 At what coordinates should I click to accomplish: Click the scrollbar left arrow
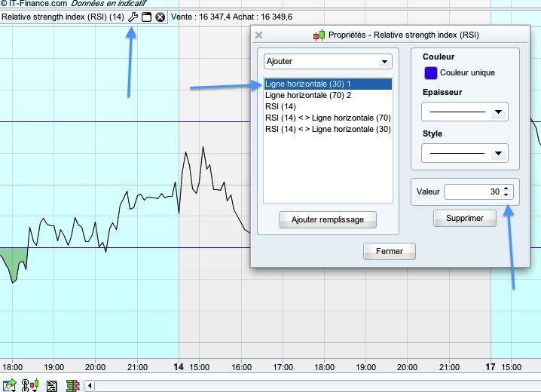click(90, 386)
